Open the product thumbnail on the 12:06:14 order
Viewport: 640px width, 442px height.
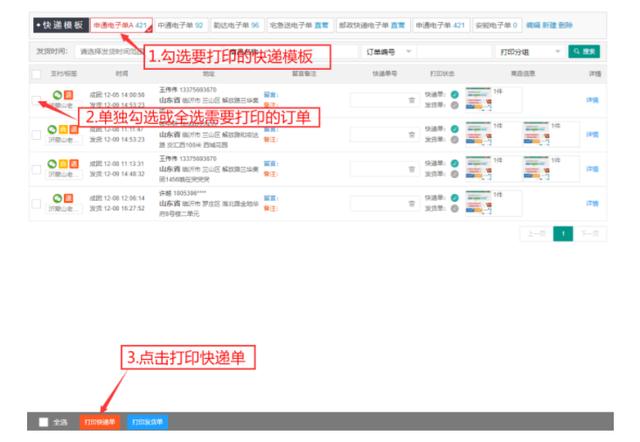pyautogui.click(x=478, y=203)
